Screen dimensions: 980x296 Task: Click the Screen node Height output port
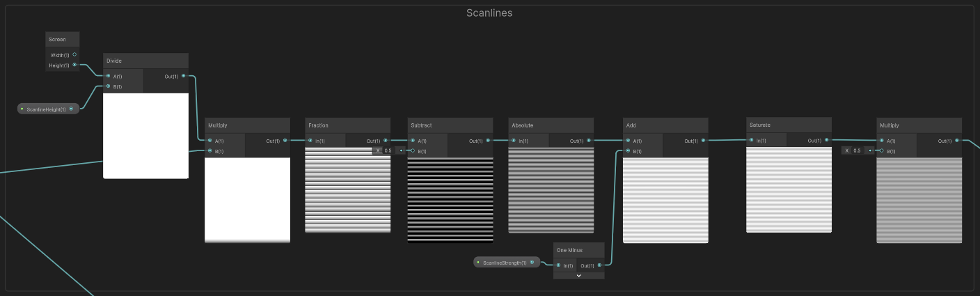pos(74,65)
